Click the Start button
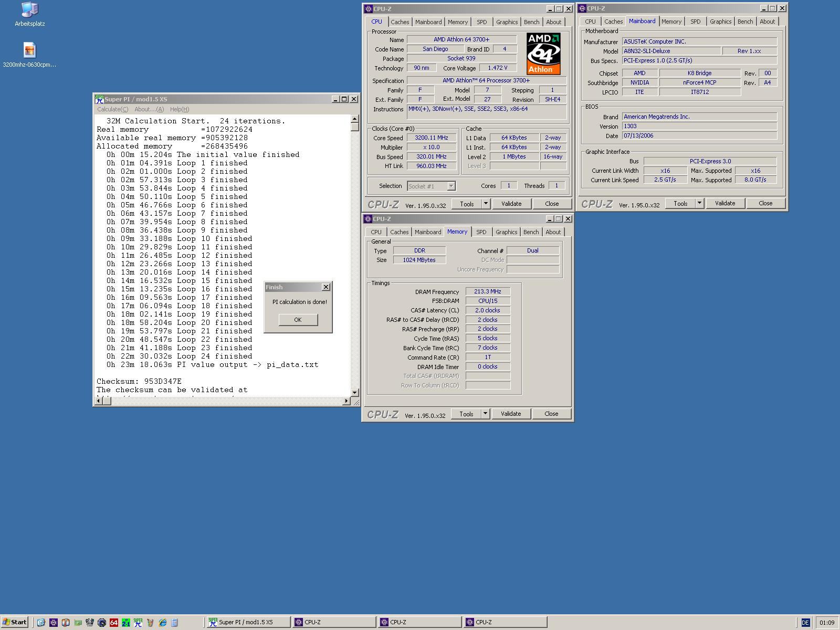 [x=15, y=622]
